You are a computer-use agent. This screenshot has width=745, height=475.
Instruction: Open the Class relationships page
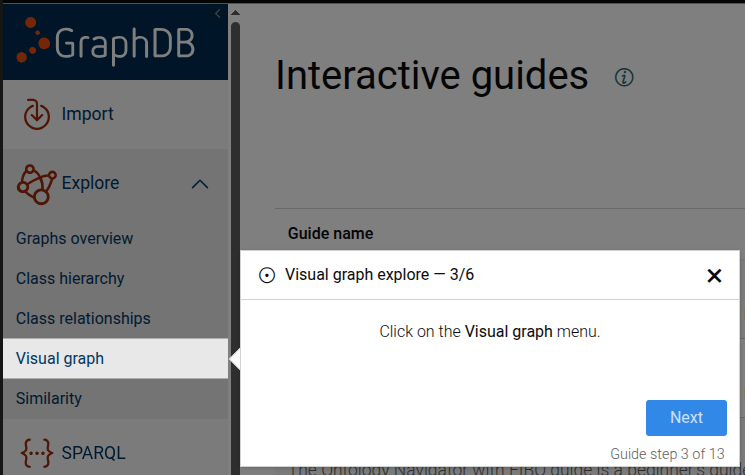(x=83, y=318)
